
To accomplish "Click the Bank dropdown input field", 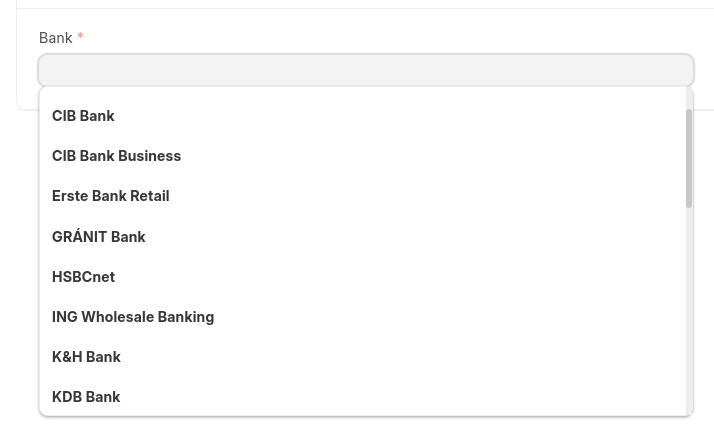I will pyautogui.click(x=365, y=70).
